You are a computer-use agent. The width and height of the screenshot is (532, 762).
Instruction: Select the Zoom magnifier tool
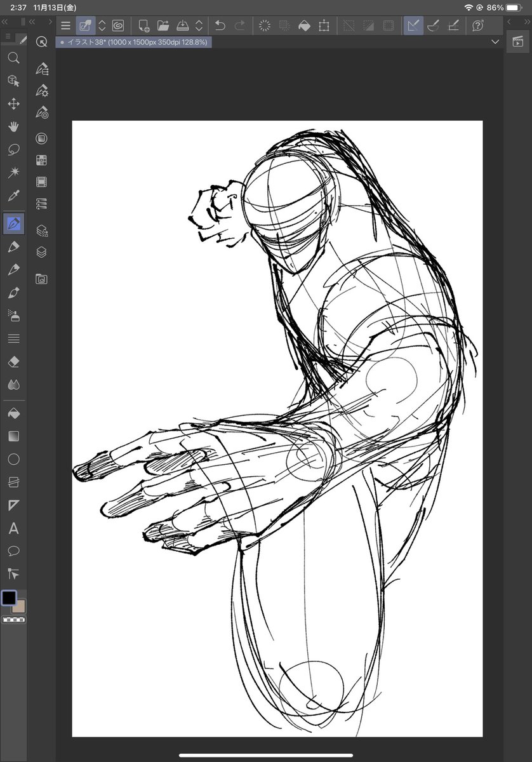(x=13, y=58)
